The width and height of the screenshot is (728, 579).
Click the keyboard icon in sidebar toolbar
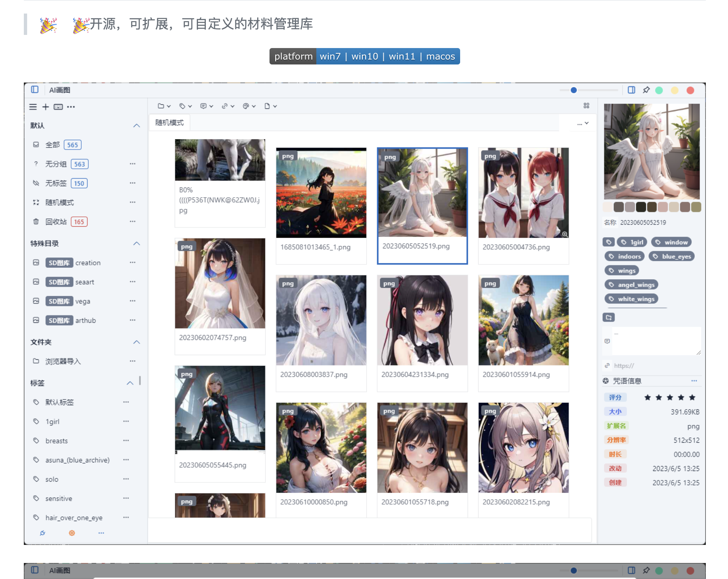pos(58,107)
